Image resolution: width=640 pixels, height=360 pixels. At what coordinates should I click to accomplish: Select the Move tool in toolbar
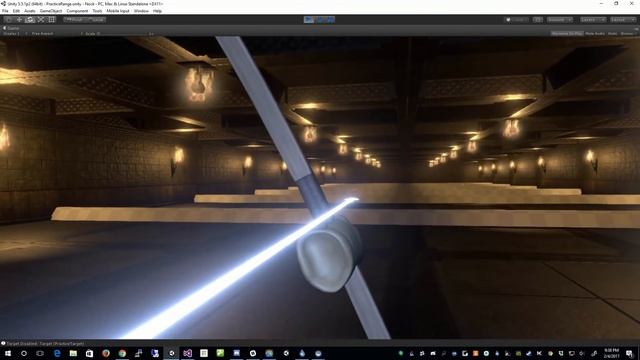tap(19, 20)
